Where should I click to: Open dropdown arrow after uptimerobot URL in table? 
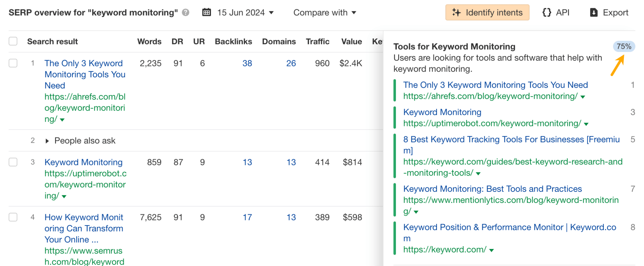(x=64, y=197)
